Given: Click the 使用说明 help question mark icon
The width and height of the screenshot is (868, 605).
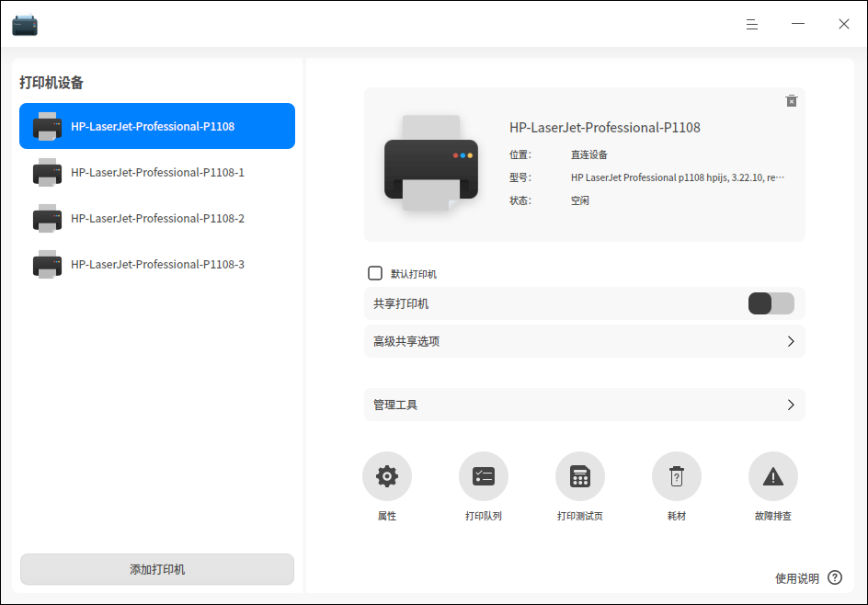Looking at the screenshot, I should tap(835, 578).
